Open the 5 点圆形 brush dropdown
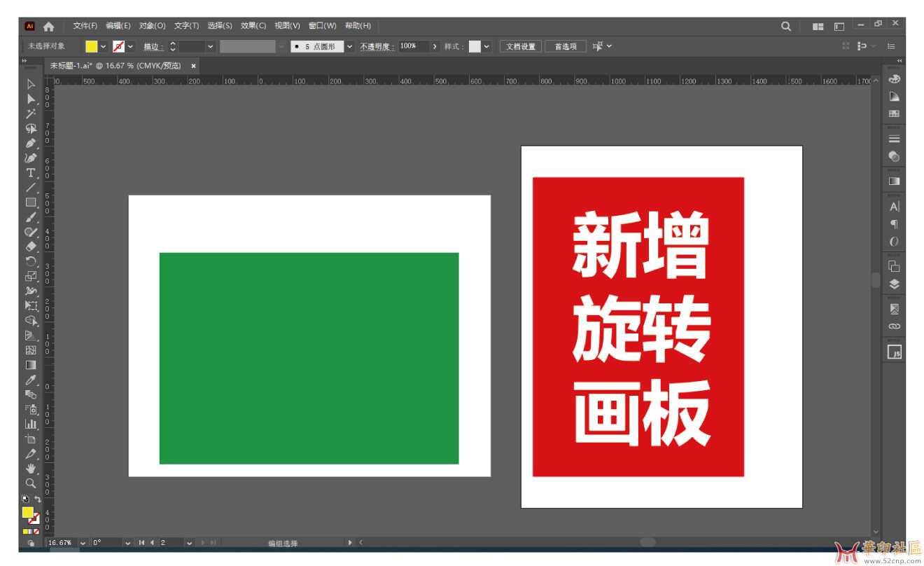Image resolution: width=924 pixels, height=566 pixels. click(x=349, y=47)
